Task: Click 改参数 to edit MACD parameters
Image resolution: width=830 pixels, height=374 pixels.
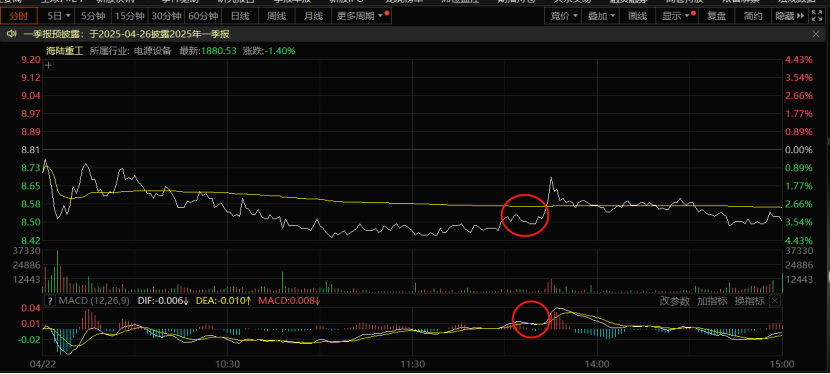Action: pos(675,301)
